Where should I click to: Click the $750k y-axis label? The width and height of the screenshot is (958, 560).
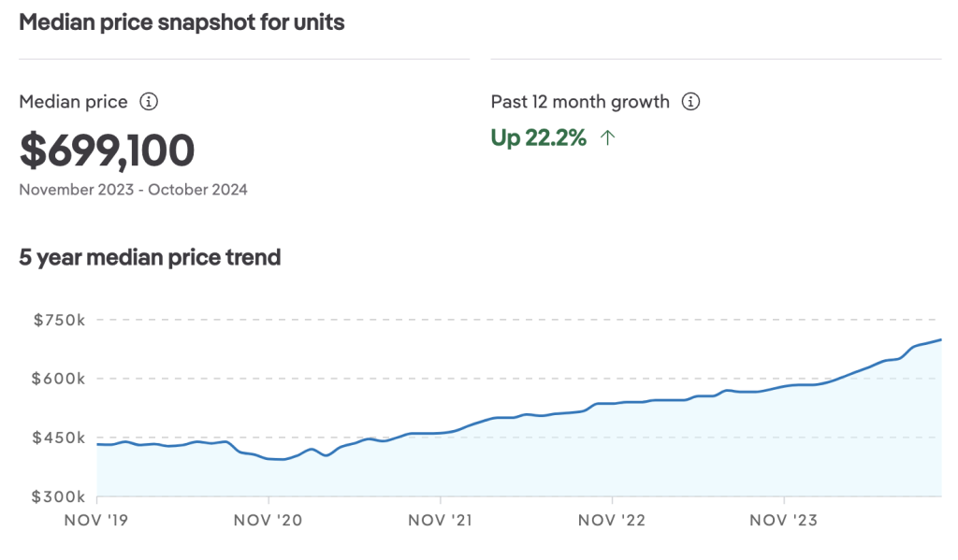[59, 320]
